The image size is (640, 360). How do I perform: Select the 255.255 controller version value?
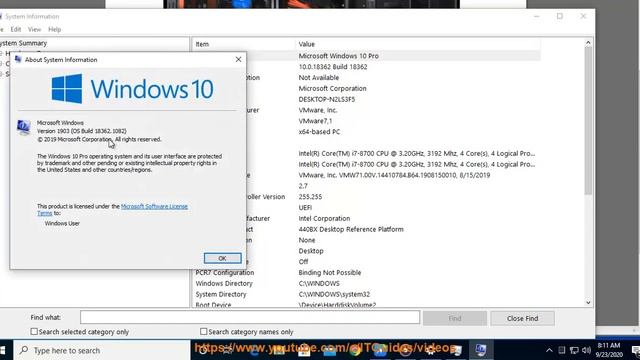[x=310, y=197]
